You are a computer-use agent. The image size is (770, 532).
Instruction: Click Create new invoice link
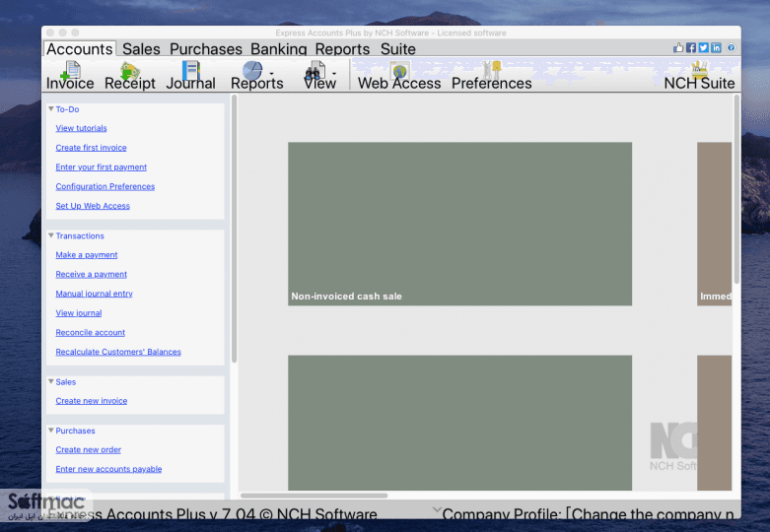[x=92, y=401]
